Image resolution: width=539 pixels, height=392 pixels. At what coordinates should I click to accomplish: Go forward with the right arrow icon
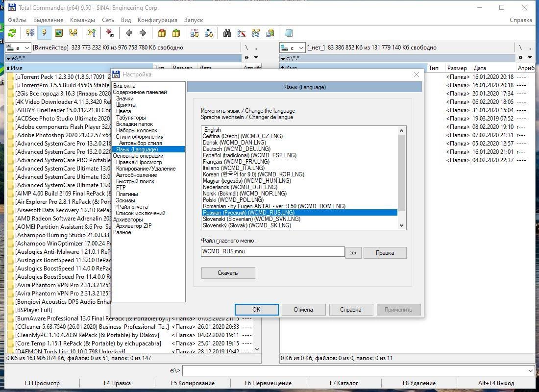(x=143, y=33)
